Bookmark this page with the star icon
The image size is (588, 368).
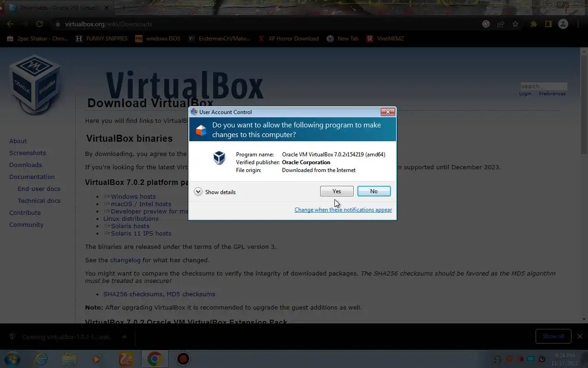coord(515,24)
